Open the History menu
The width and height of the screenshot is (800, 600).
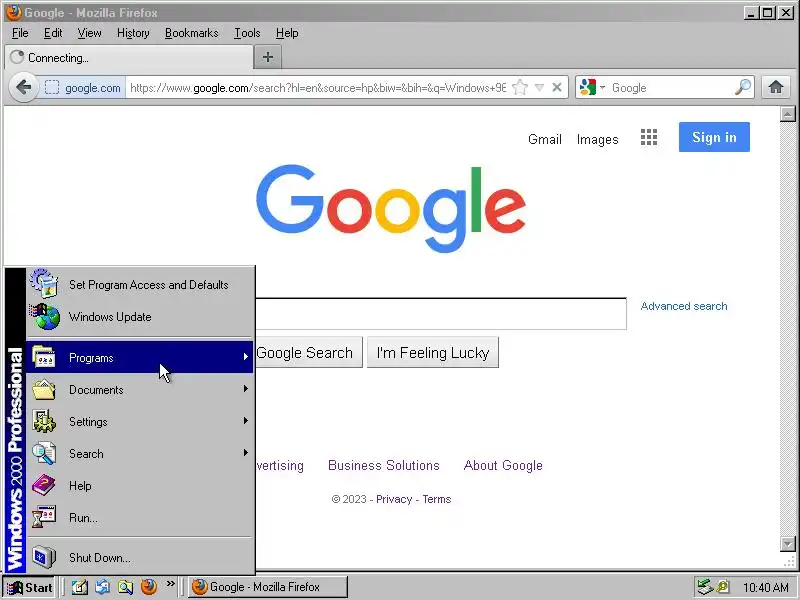point(133,33)
